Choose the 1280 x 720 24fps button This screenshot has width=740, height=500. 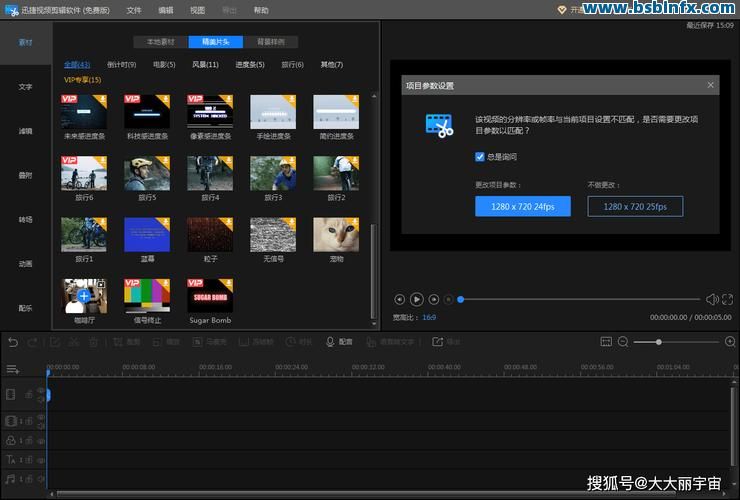[522, 206]
